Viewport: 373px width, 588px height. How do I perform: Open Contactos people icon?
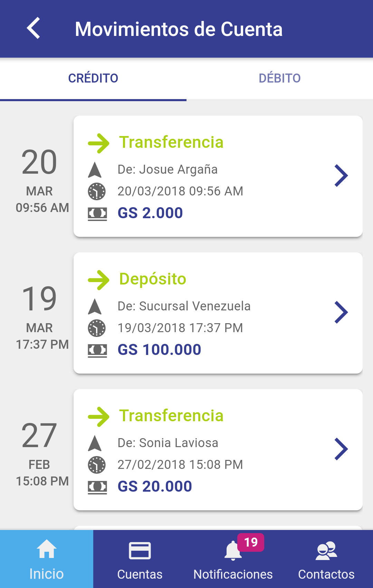326,550
